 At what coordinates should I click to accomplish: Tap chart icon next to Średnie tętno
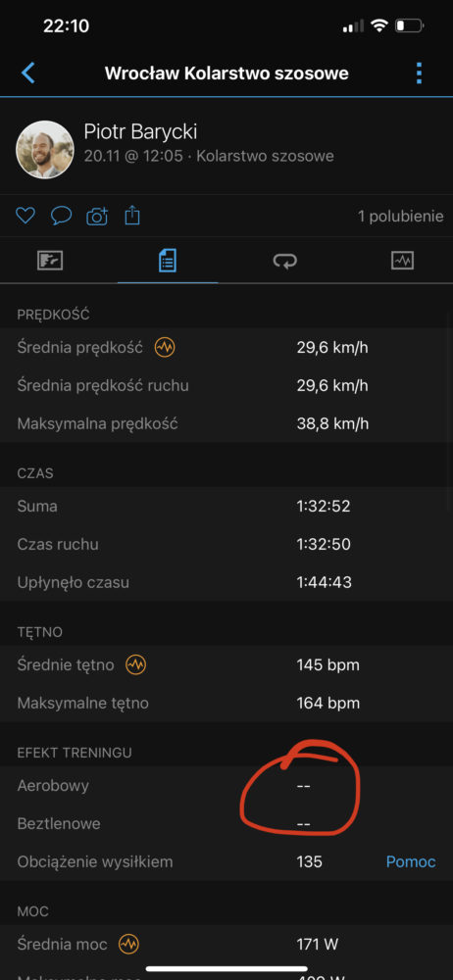(x=135, y=665)
